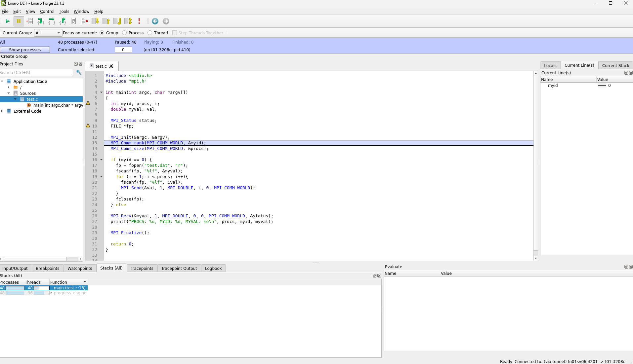Select the Thread focus radio button
The image size is (633, 364).
click(x=150, y=33)
